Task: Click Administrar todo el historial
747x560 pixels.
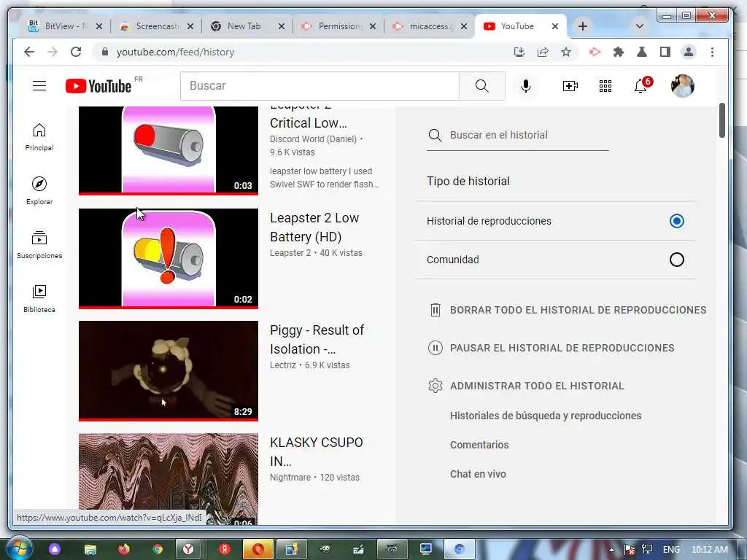Action: [x=526, y=386]
